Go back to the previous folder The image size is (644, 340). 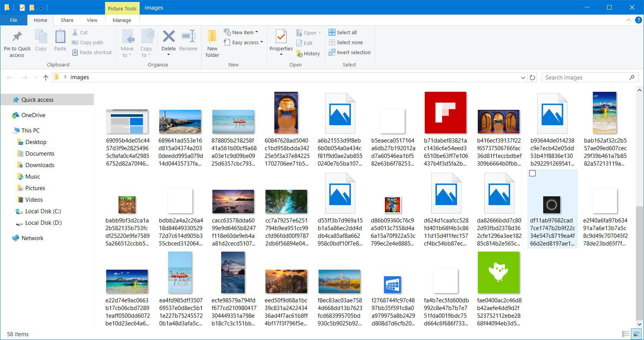coord(10,78)
